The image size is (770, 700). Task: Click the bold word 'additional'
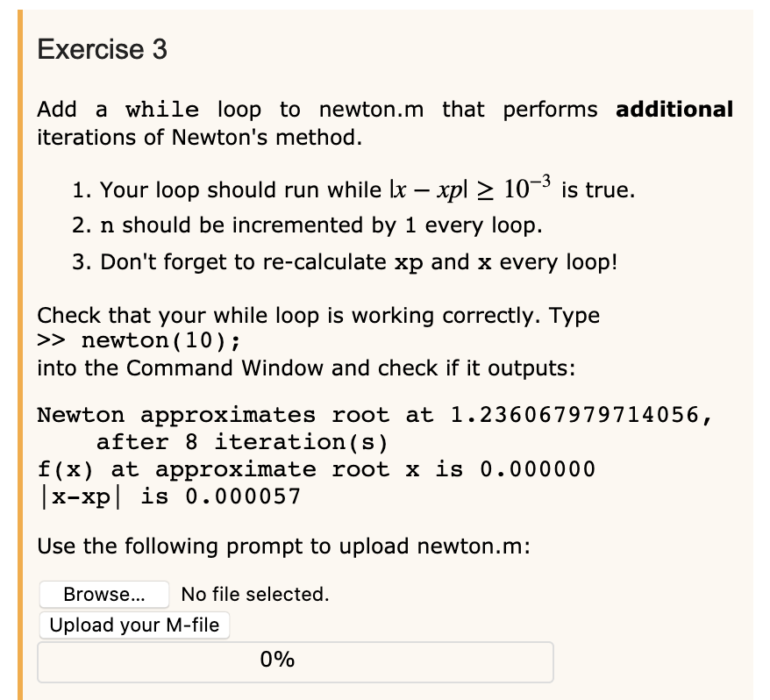[x=674, y=109]
